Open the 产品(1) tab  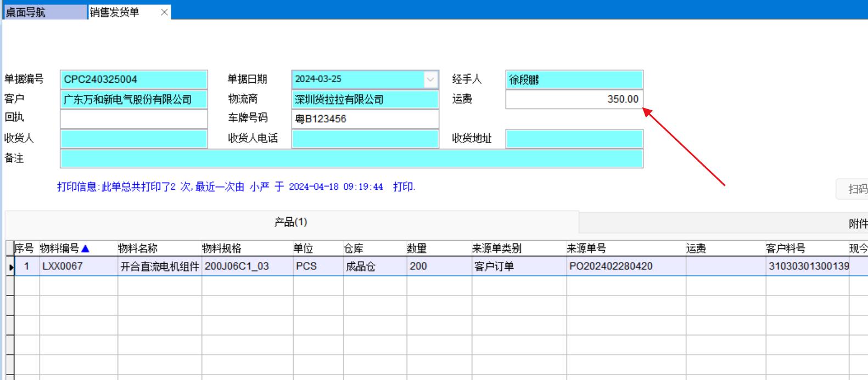click(x=291, y=222)
